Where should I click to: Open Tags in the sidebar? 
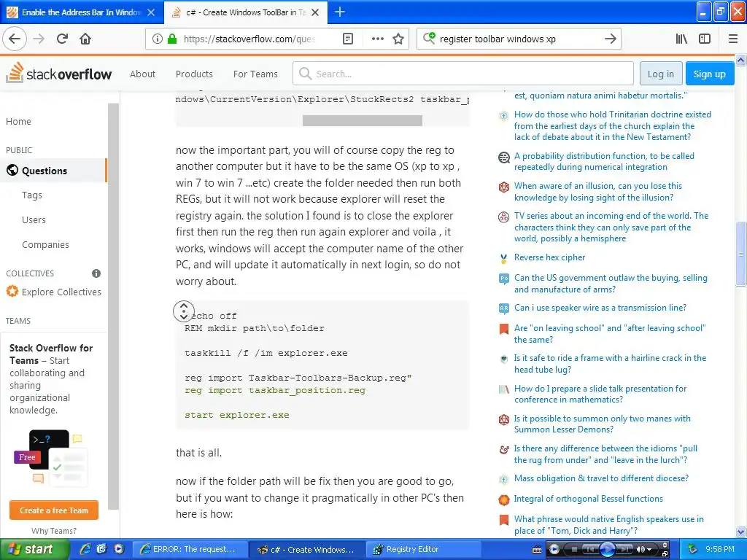click(32, 195)
